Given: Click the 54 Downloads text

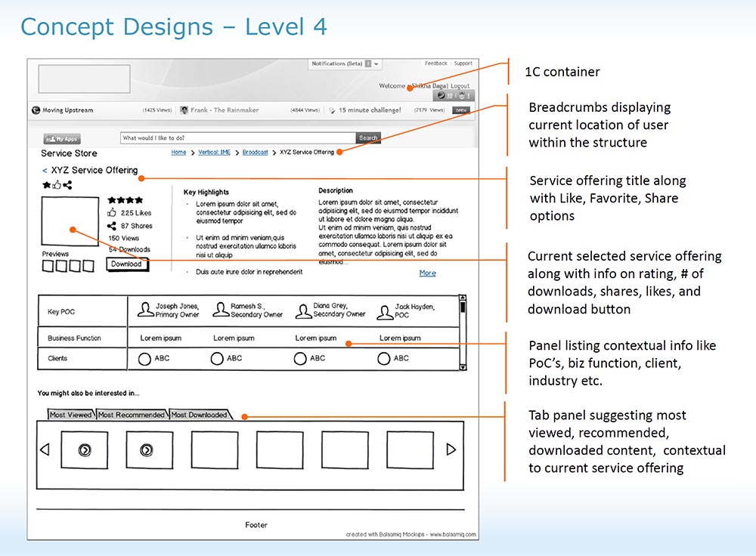Looking at the screenshot, I should pyautogui.click(x=129, y=249).
